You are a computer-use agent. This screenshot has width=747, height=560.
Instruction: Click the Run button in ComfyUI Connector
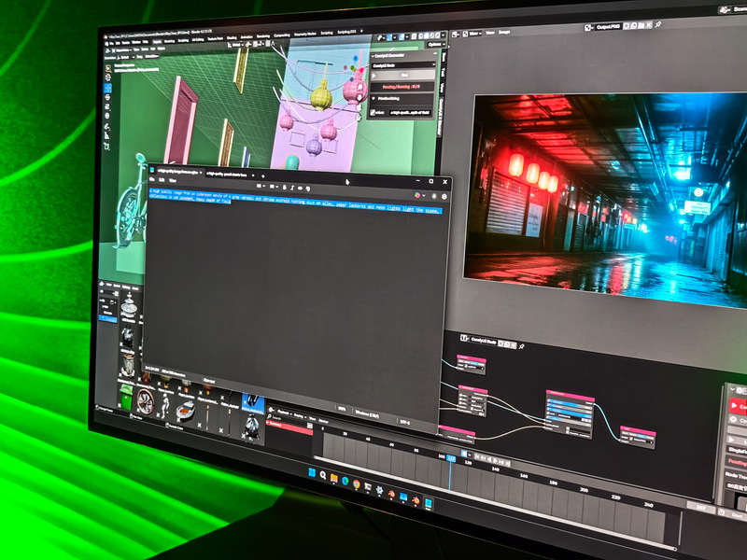tap(403, 76)
